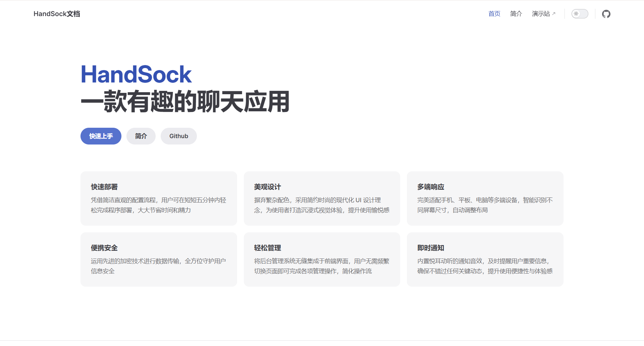Click the 一款有趣的聊天应用 tagline
The height and width of the screenshot is (346, 644).
tap(185, 101)
